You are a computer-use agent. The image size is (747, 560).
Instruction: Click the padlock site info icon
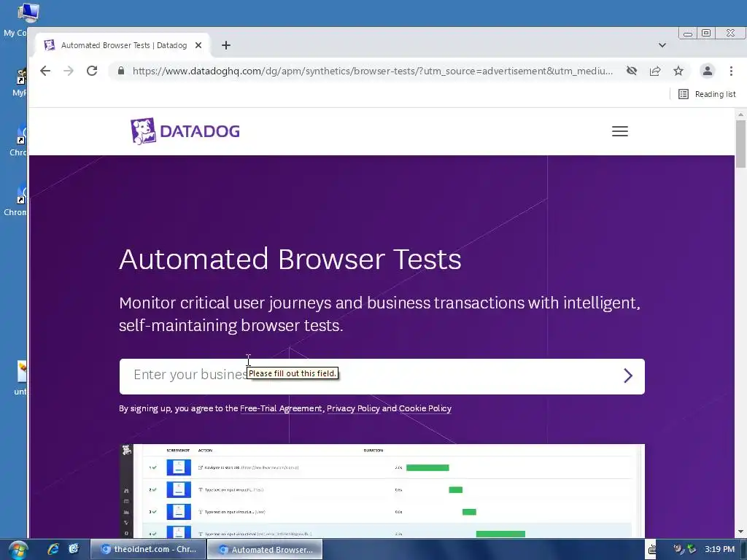121,71
